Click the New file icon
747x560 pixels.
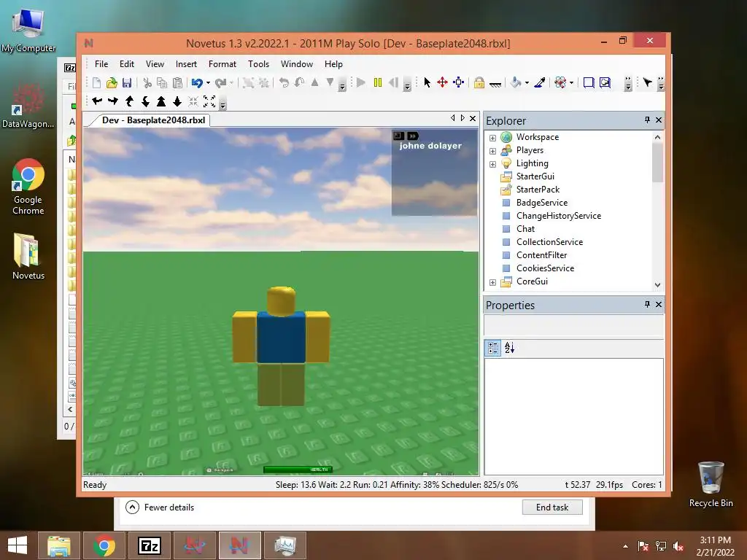pos(97,83)
